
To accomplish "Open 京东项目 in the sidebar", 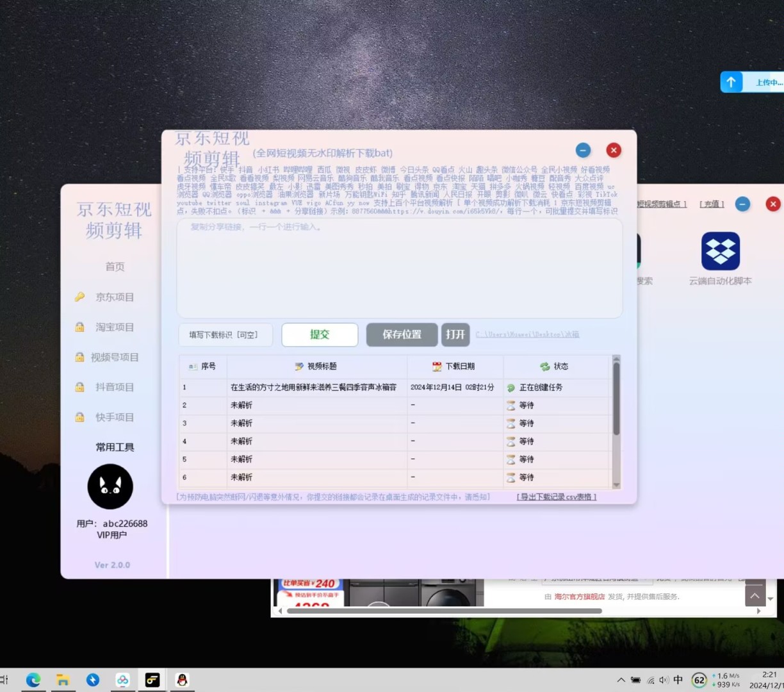I will tap(115, 297).
